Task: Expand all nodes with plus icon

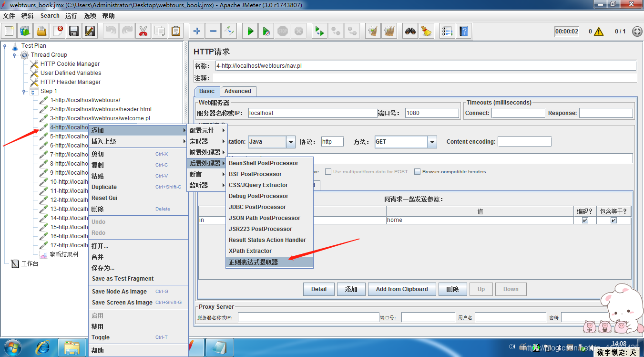Action: pos(196,31)
